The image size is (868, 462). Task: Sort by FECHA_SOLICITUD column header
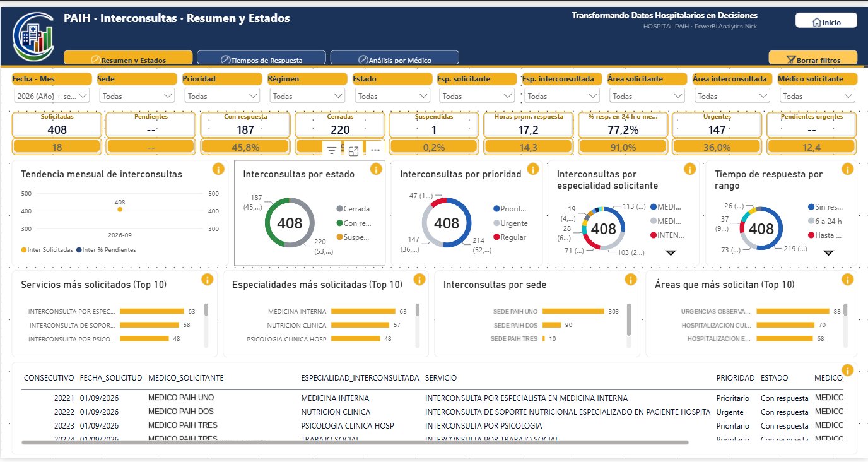pyautogui.click(x=111, y=378)
